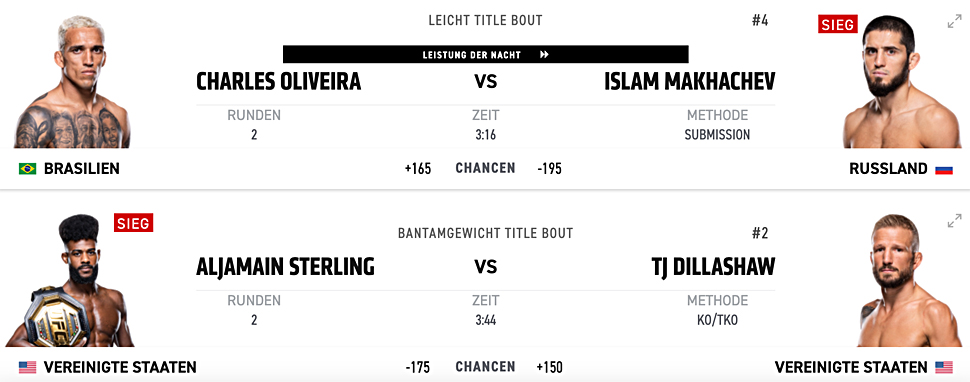Viewport: 970px width, 382px height.
Task: Click the Islam Makhachev name link
Action: click(x=689, y=82)
